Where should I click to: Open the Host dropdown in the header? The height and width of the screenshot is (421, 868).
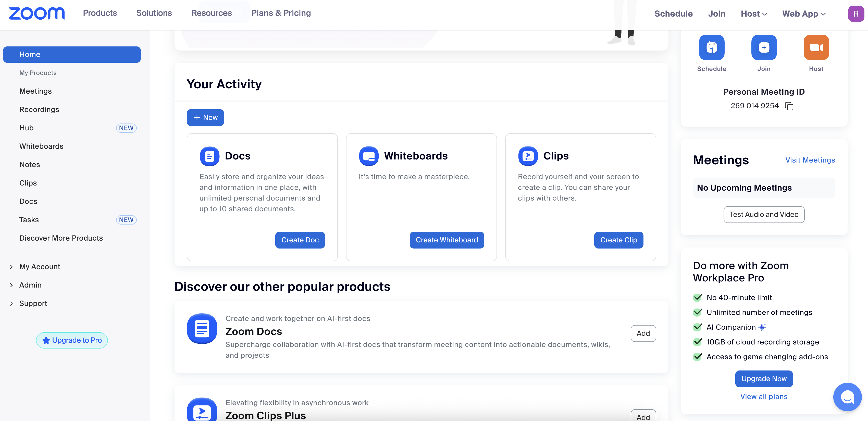753,14
